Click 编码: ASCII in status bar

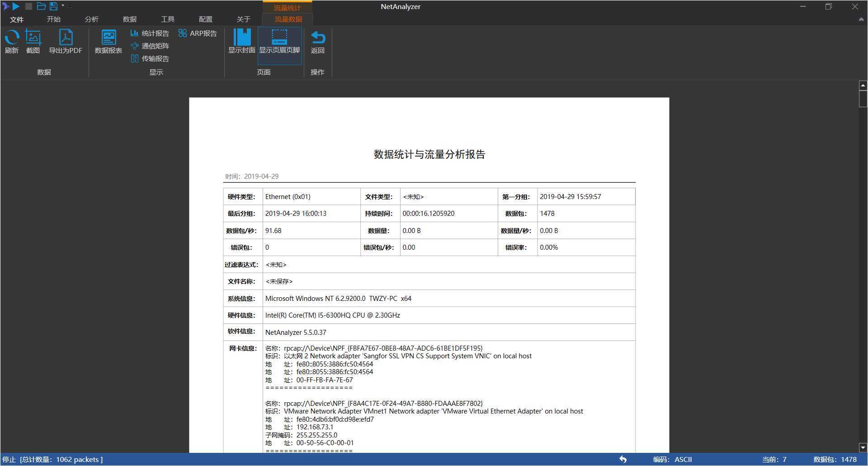(672, 459)
